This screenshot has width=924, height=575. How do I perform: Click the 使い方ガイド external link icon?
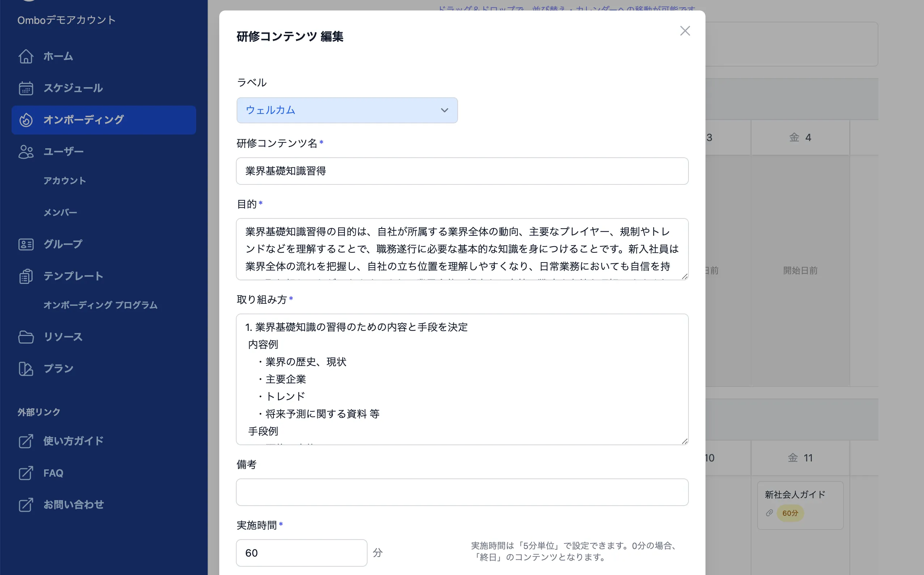(26, 441)
